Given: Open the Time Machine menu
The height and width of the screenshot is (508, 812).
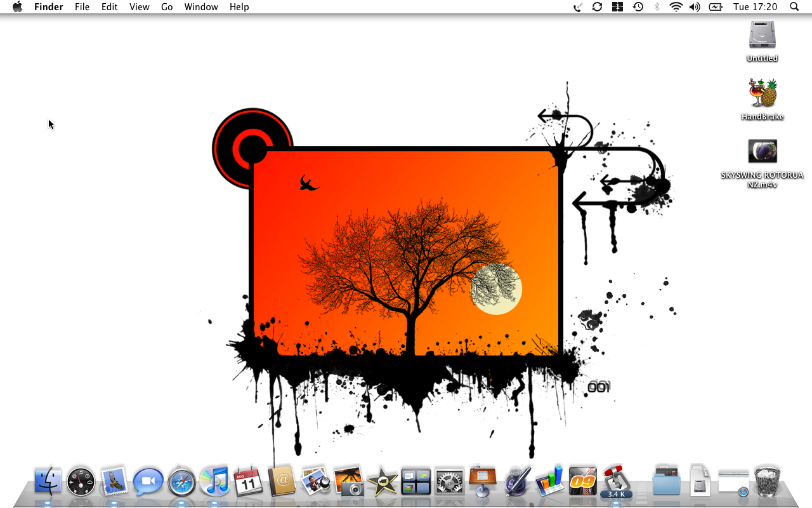Looking at the screenshot, I should pyautogui.click(x=638, y=7).
